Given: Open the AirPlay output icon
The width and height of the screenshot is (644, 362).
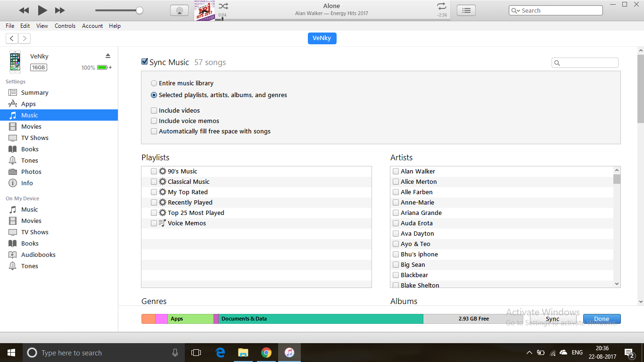Looking at the screenshot, I should [x=179, y=10].
